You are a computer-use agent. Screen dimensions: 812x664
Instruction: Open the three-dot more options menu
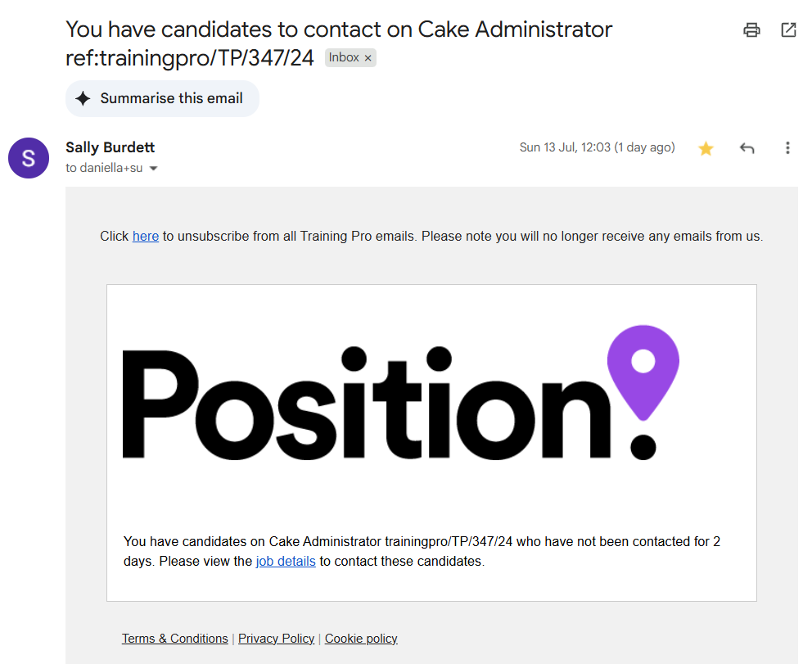tap(787, 148)
